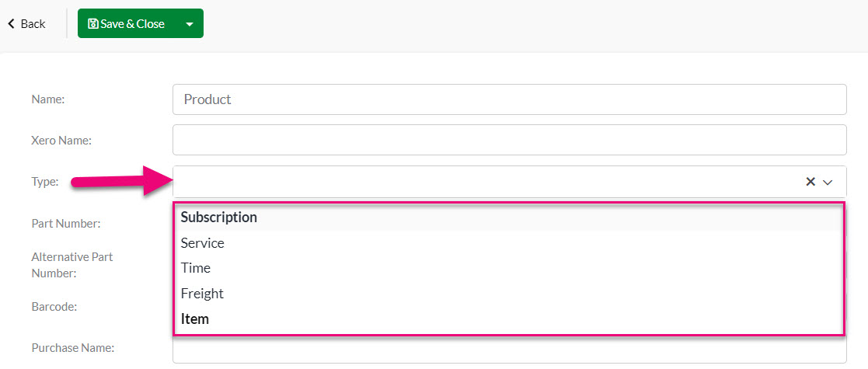Click the Back arrow icon
This screenshot has width=868, height=369.
[x=11, y=24]
